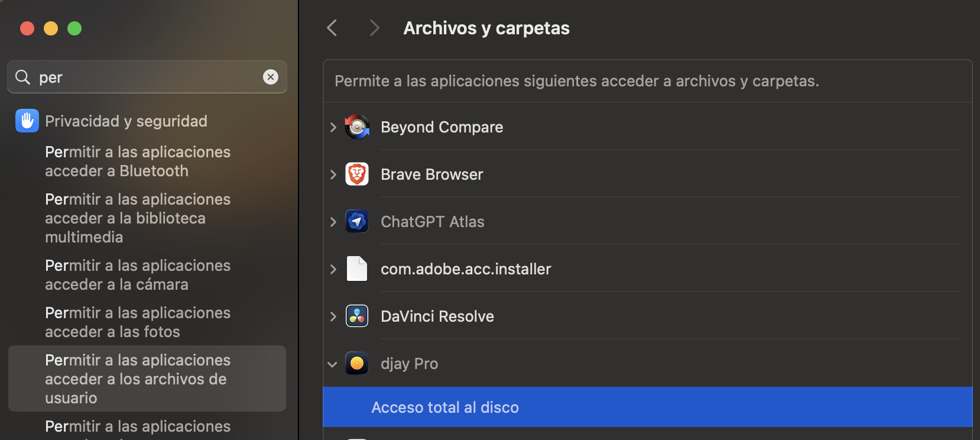Click the com.adobe.acc.installer file icon
This screenshot has width=980, height=440.
[357, 269]
